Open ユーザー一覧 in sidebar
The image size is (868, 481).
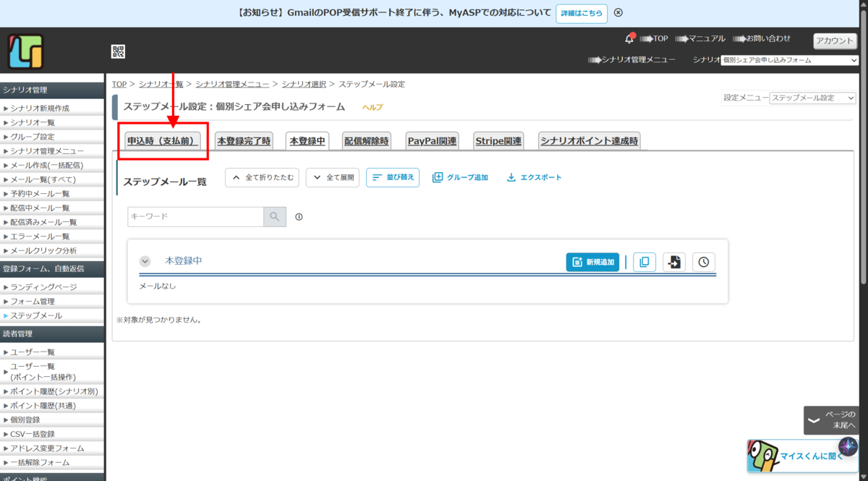click(33, 352)
